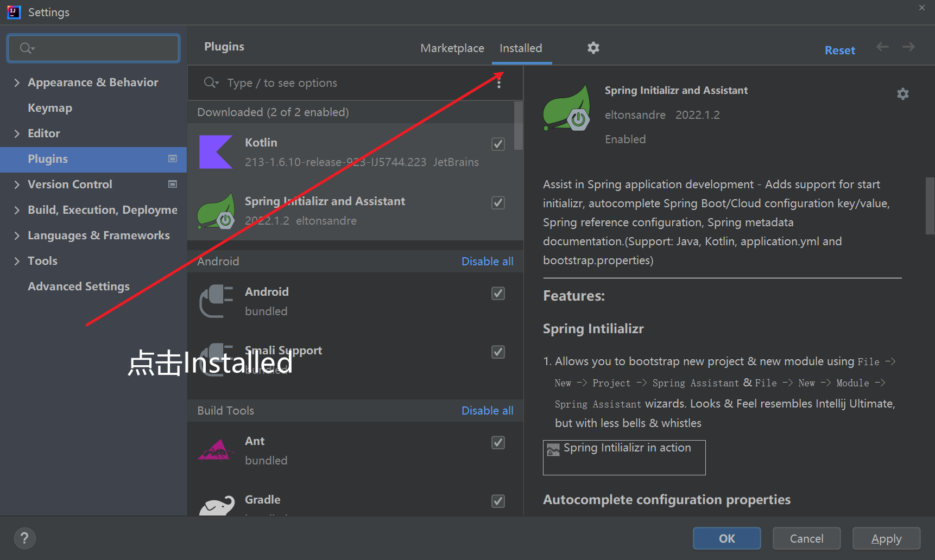Click the large Spring logo in details
The width and height of the screenshot is (935, 560).
(567, 108)
